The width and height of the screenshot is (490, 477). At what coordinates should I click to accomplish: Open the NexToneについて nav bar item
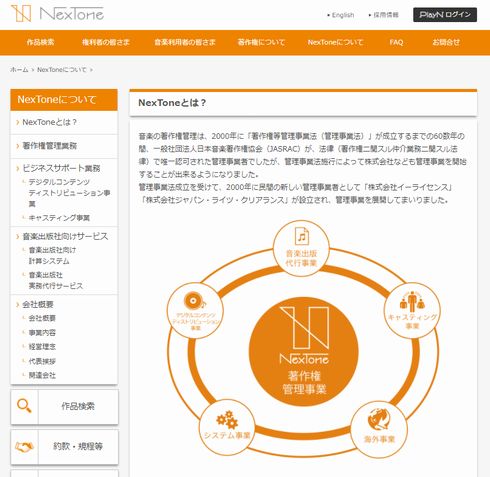point(335,42)
